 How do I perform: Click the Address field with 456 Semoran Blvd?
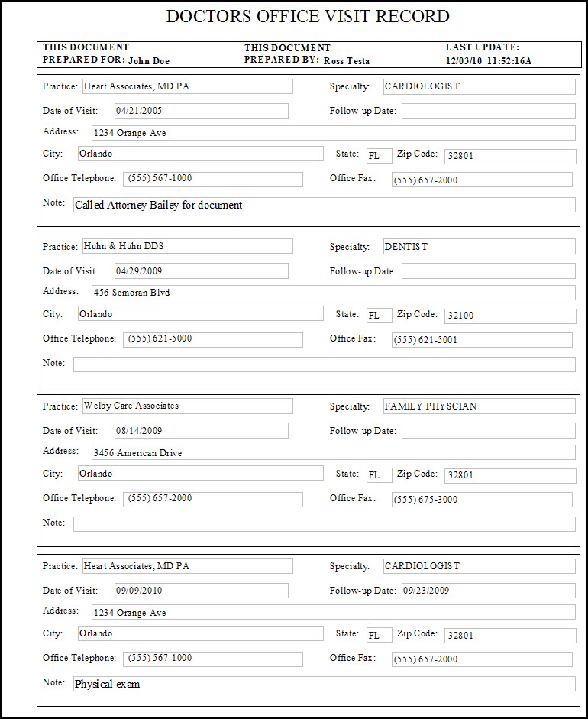pyautogui.click(x=334, y=293)
